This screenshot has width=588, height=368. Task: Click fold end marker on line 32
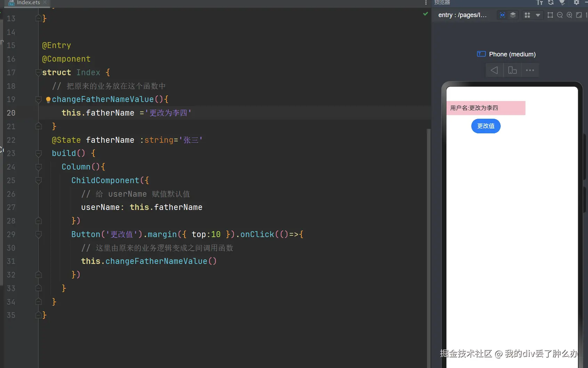pyautogui.click(x=39, y=275)
